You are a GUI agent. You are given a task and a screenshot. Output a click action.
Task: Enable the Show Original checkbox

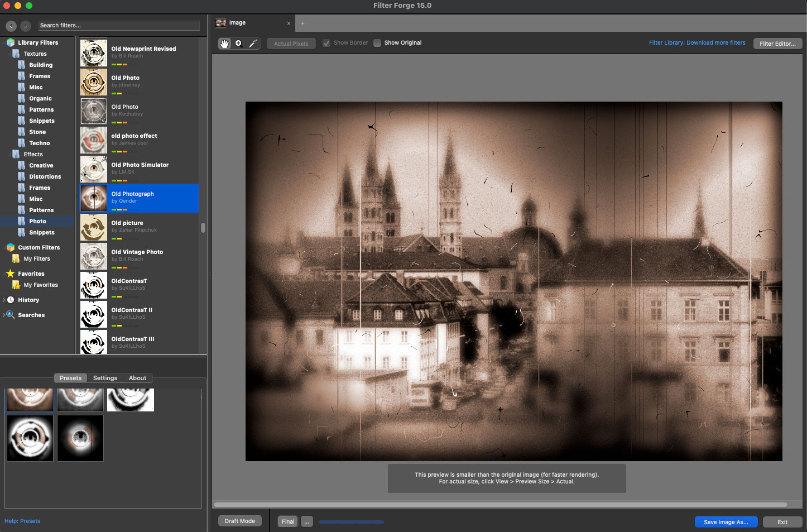click(377, 43)
